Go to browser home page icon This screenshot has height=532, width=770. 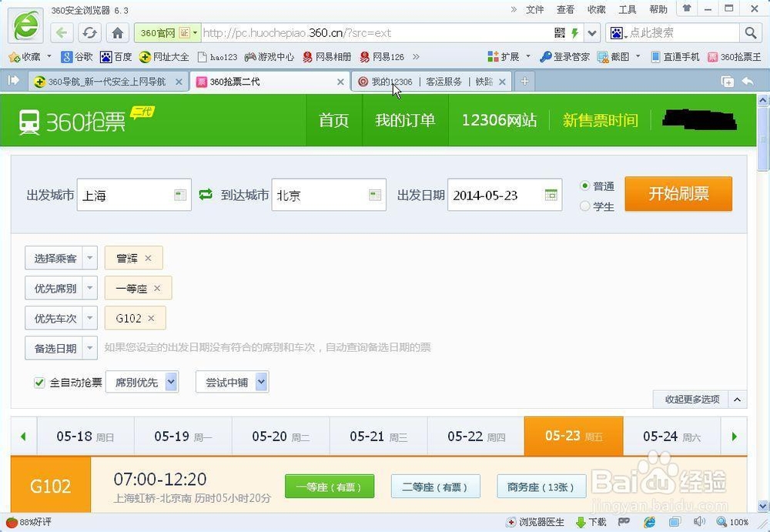coord(117,33)
